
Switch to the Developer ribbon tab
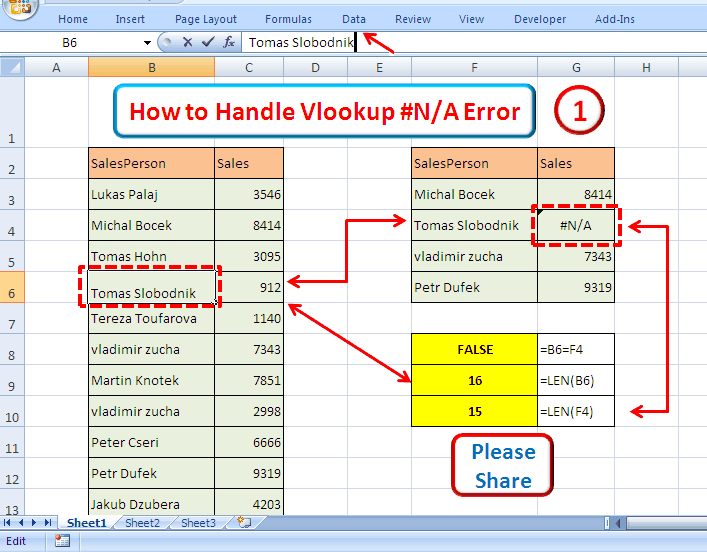540,19
